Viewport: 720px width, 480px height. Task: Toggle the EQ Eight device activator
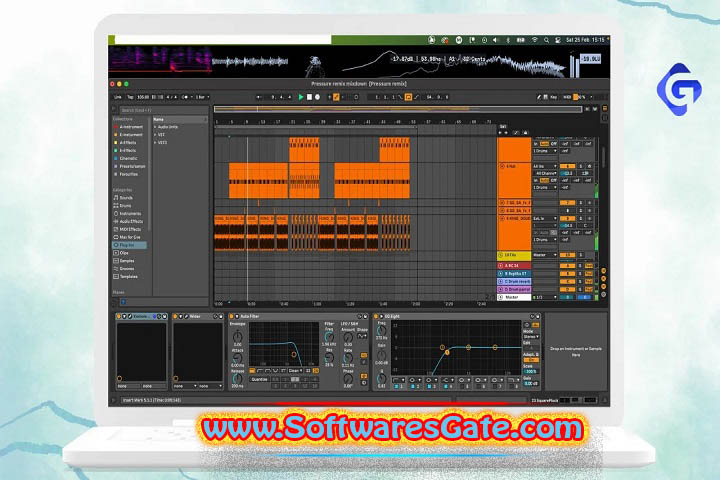tap(376, 316)
